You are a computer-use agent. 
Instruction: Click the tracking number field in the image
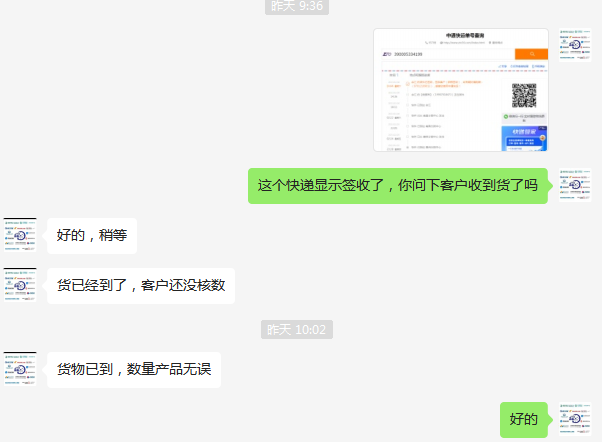coord(448,54)
